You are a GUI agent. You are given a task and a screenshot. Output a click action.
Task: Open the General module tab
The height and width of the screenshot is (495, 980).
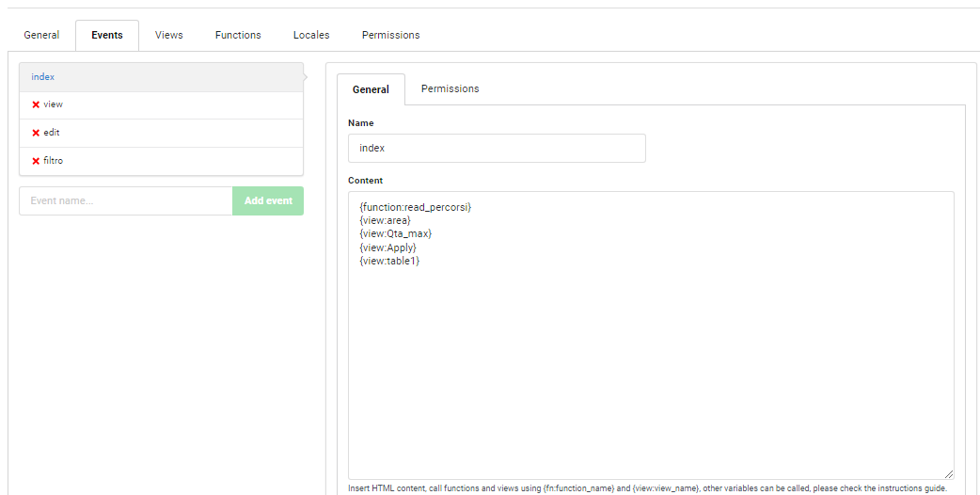[x=42, y=35]
